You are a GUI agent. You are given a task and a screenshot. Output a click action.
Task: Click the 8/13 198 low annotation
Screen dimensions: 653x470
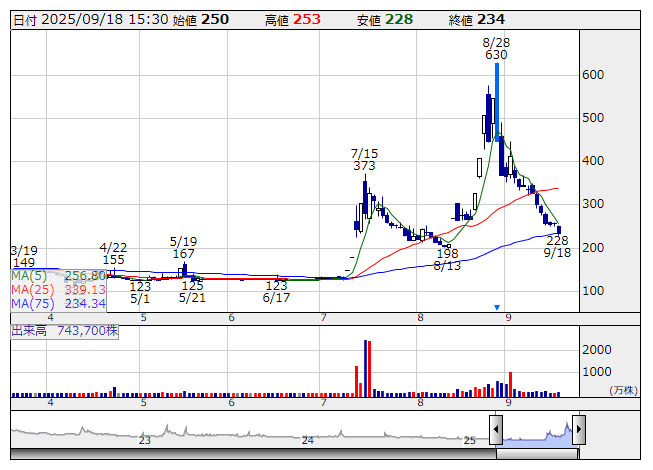click(447, 260)
